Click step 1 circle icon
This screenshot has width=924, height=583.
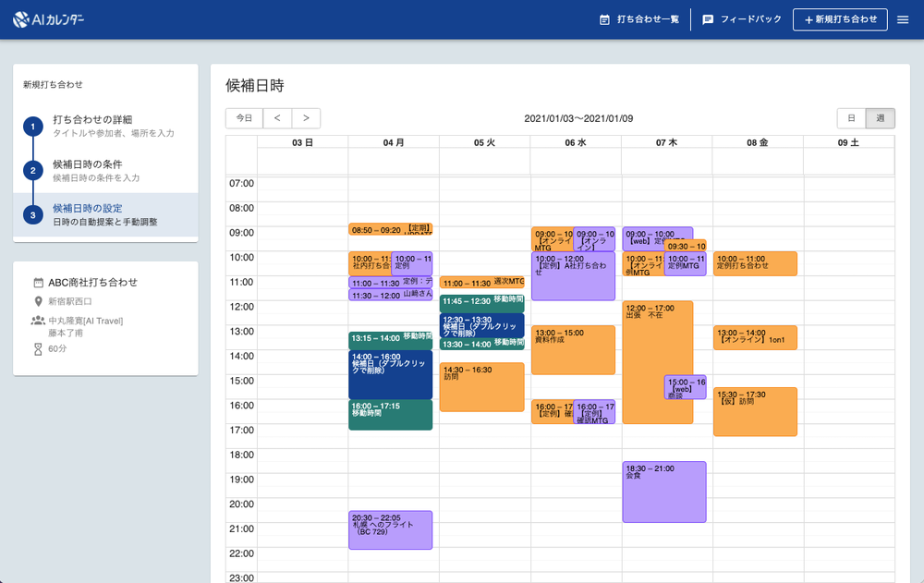32,126
